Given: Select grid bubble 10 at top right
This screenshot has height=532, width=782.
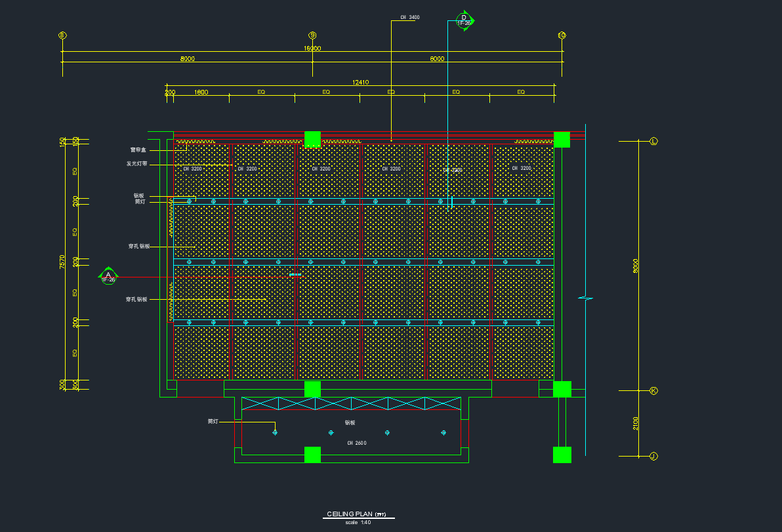Looking at the screenshot, I should [562, 35].
